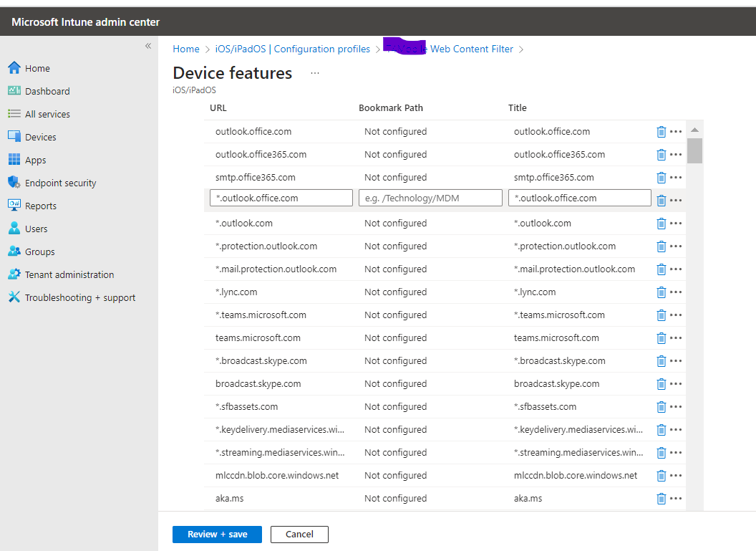Click the vertical scrollbar thumb
This screenshot has height=551, width=756.
tap(694, 150)
